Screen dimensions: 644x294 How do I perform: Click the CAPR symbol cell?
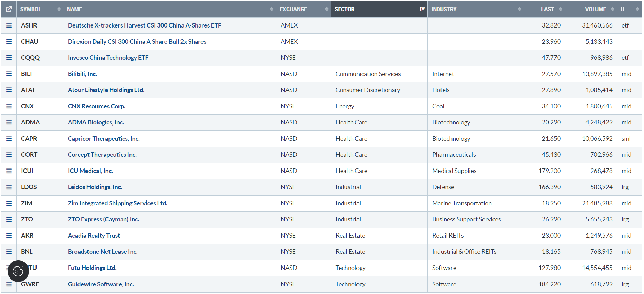click(x=29, y=139)
